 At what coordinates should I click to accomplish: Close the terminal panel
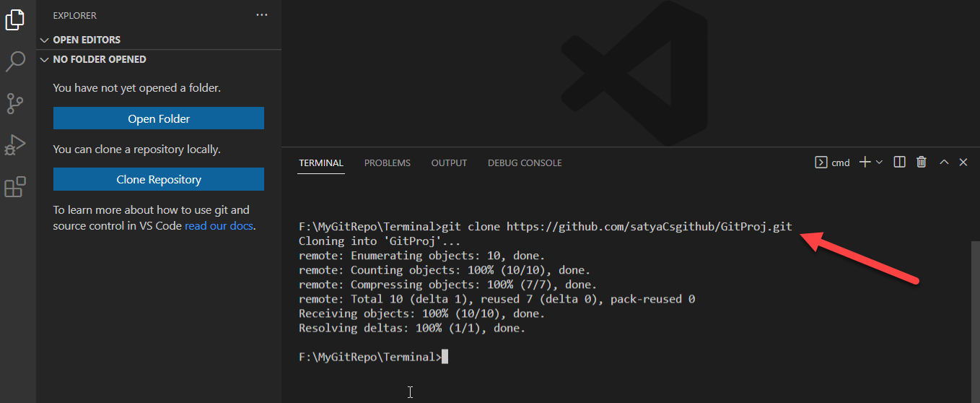tap(963, 162)
